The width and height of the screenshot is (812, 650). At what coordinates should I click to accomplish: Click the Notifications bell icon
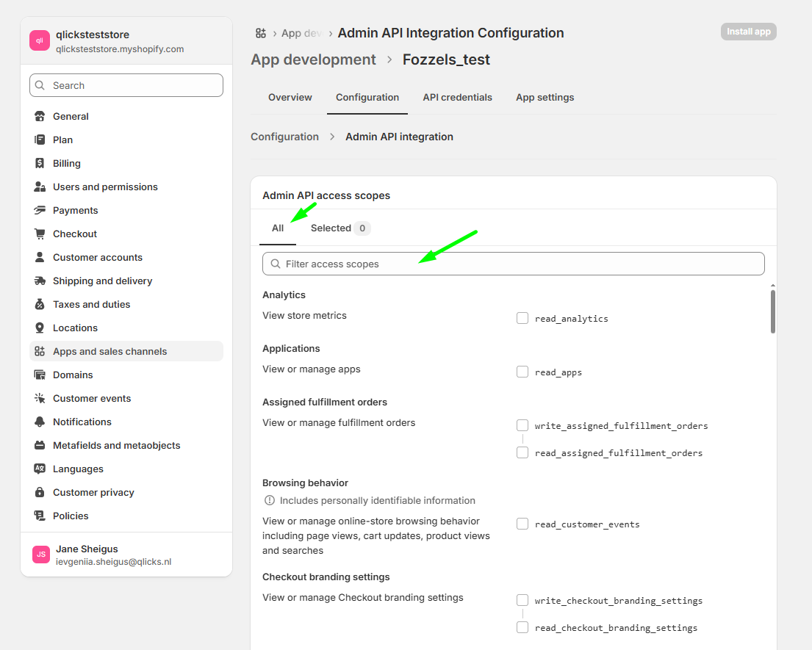pos(40,422)
